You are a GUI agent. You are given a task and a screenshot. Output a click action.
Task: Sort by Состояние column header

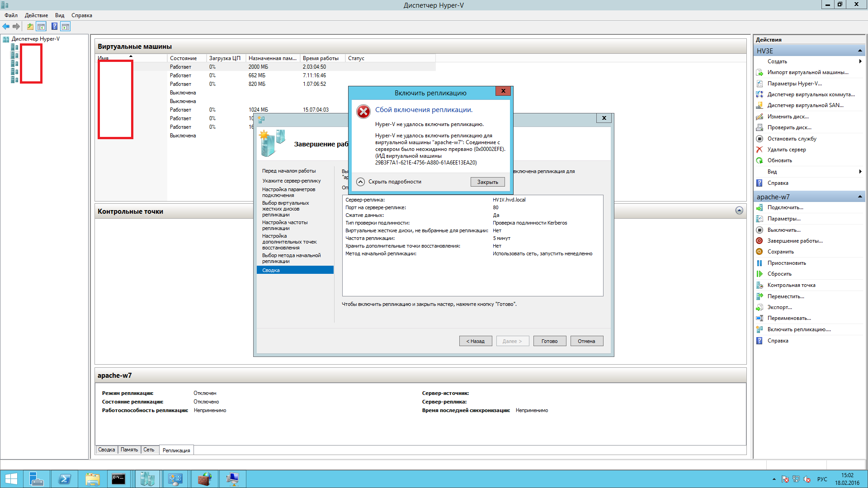click(x=187, y=58)
